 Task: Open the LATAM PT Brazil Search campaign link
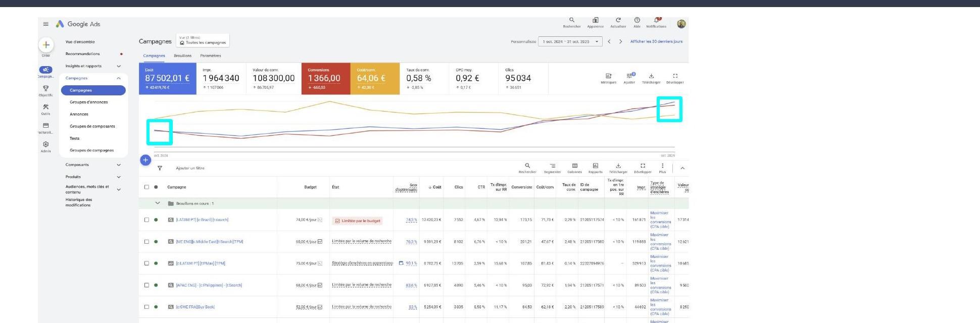click(x=202, y=220)
